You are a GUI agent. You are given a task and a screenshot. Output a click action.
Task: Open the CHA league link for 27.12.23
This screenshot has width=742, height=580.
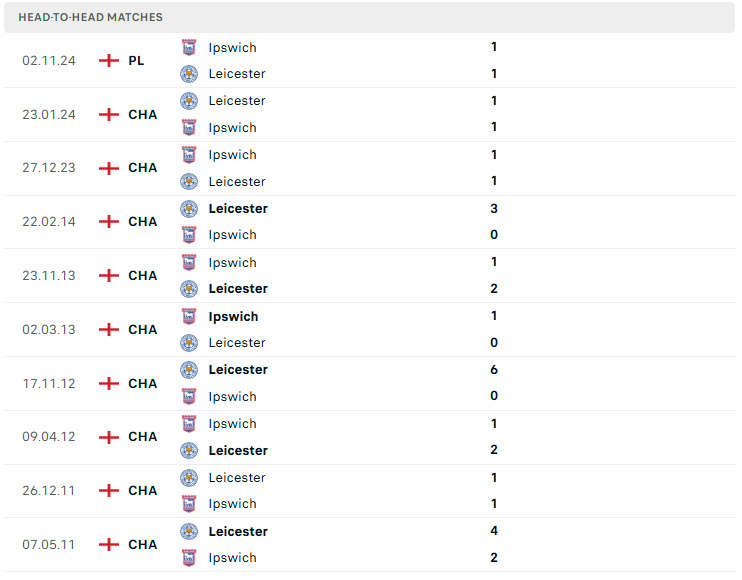tap(142, 168)
